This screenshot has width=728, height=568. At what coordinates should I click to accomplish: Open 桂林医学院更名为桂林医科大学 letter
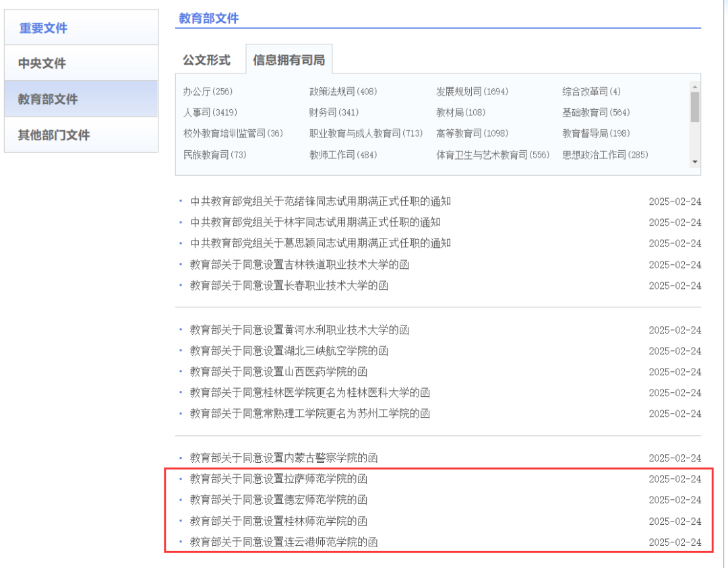[x=309, y=393]
